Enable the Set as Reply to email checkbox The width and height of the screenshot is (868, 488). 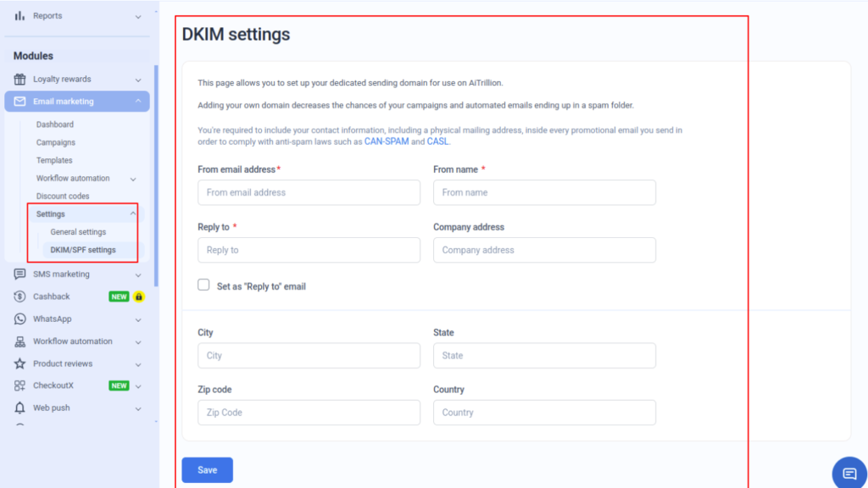click(203, 286)
